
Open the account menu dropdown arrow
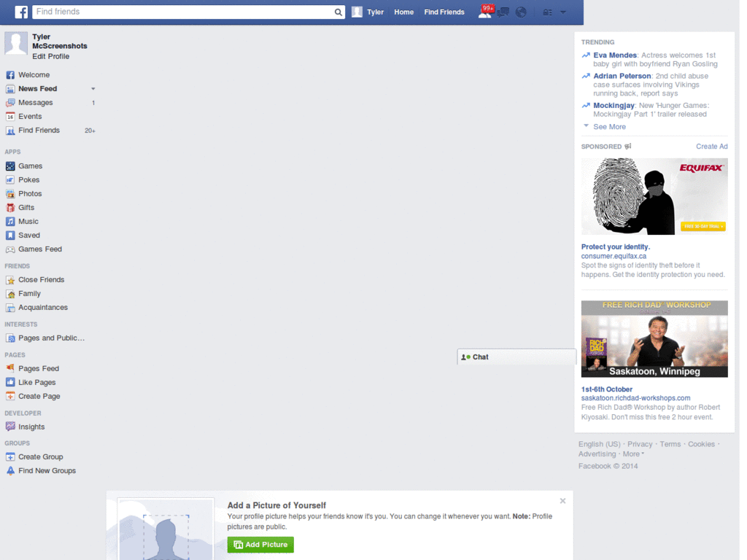pos(563,12)
